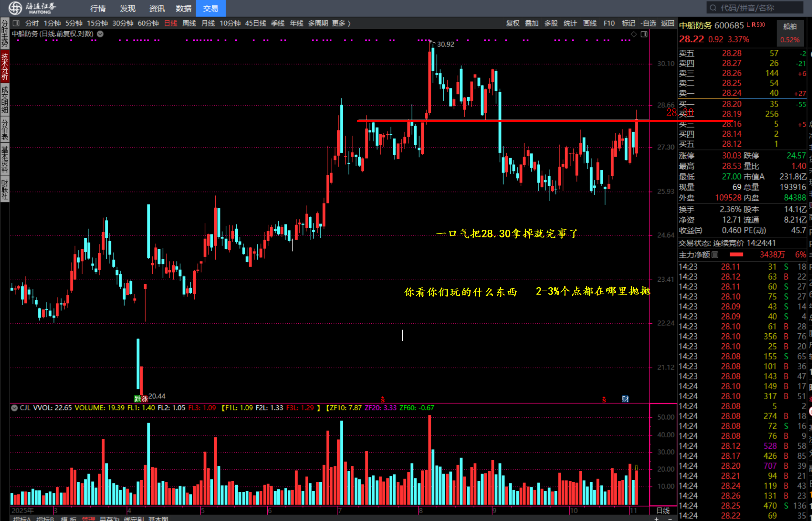
Task: Click the Haitong Securities logo
Action: pyautogui.click(x=15, y=7)
